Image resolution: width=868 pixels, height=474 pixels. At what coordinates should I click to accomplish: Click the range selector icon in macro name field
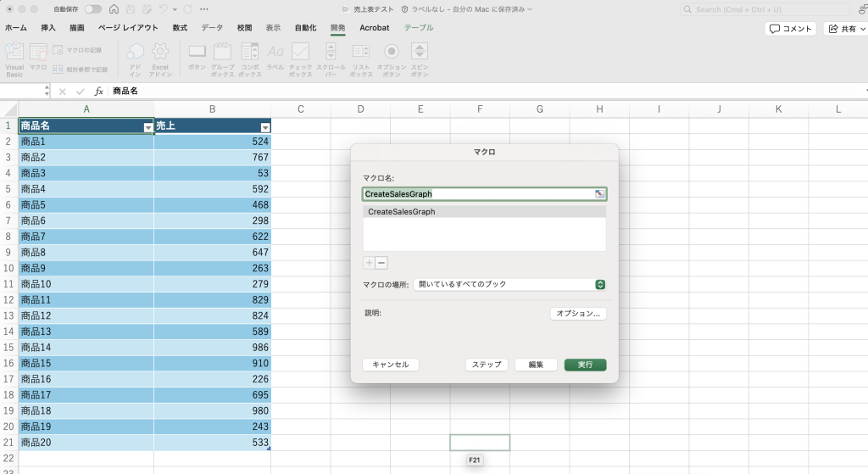tap(599, 194)
